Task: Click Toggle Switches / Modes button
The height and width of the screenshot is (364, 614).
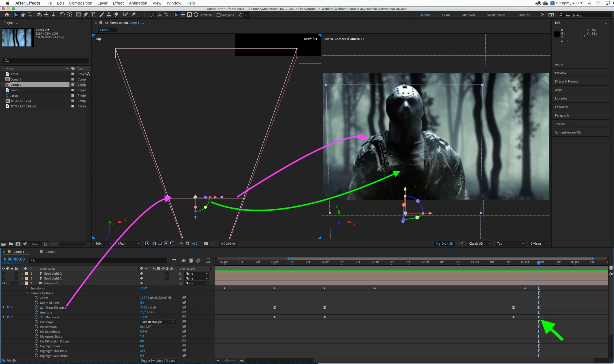Action: pyautogui.click(x=158, y=361)
